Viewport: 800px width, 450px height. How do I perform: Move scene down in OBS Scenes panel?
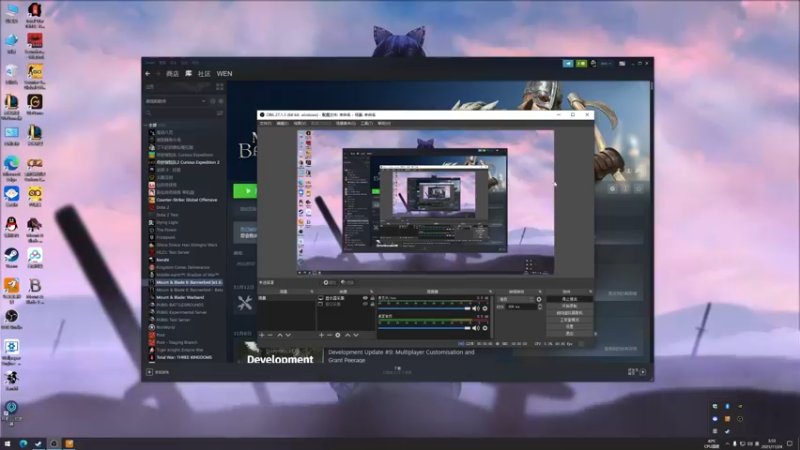288,335
